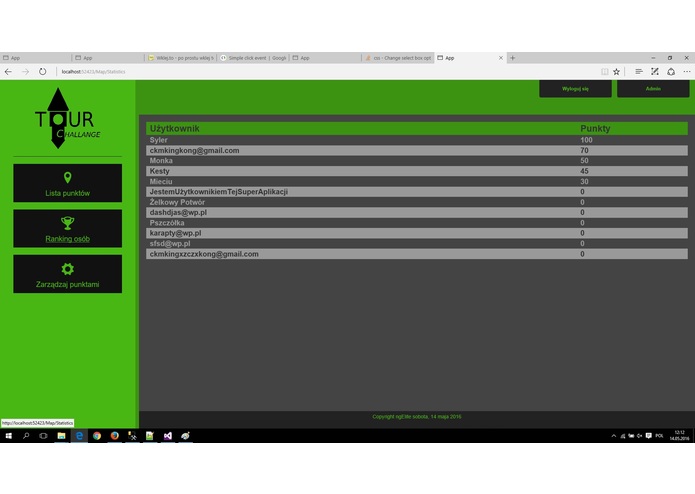
Task: Make a web note with pen icon
Action: (655, 71)
